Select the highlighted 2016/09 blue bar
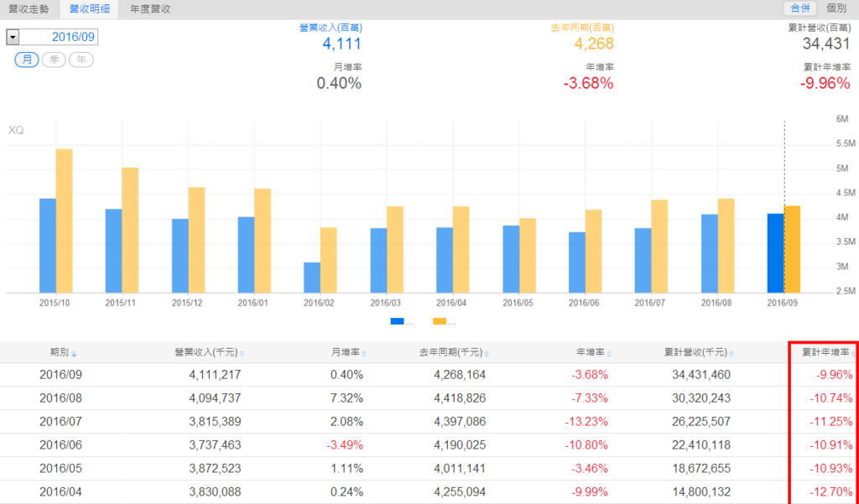The height and width of the screenshot is (504, 859). (775, 253)
